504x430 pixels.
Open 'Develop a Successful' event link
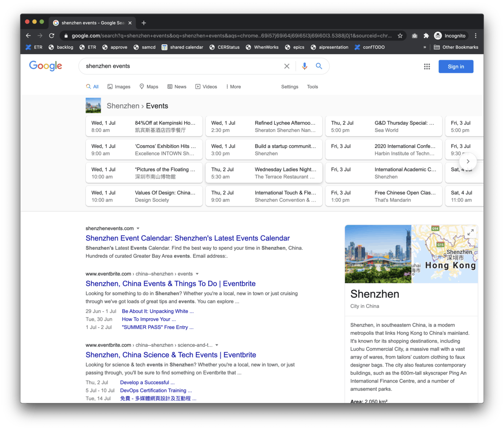click(147, 383)
